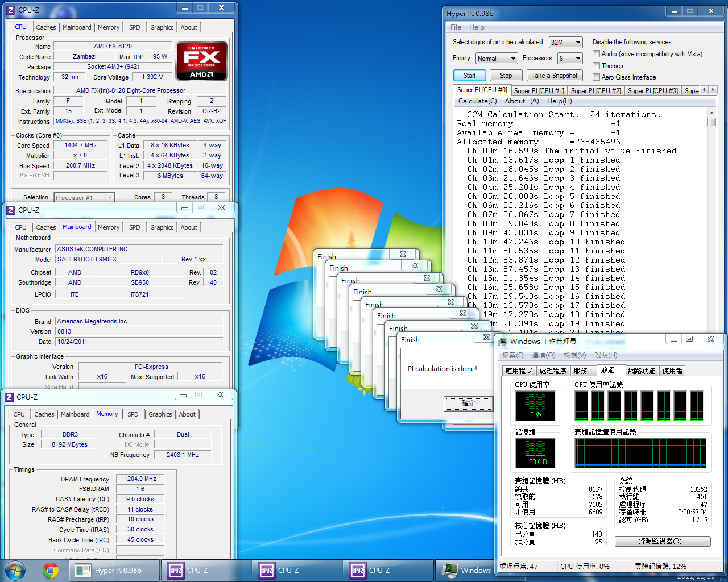Open the 資源監視器(R) resource monitor button
The width and height of the screenshot is (728, 582).
pos(662,541)
